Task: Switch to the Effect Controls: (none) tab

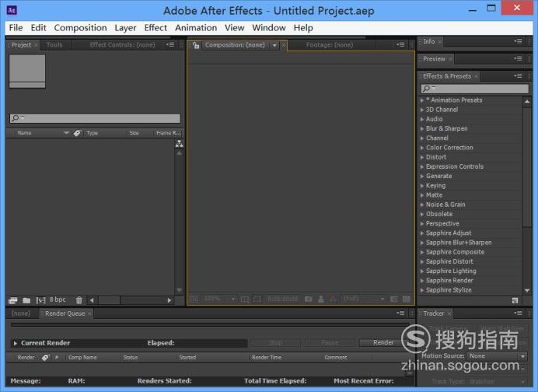Action: [122, 45]
